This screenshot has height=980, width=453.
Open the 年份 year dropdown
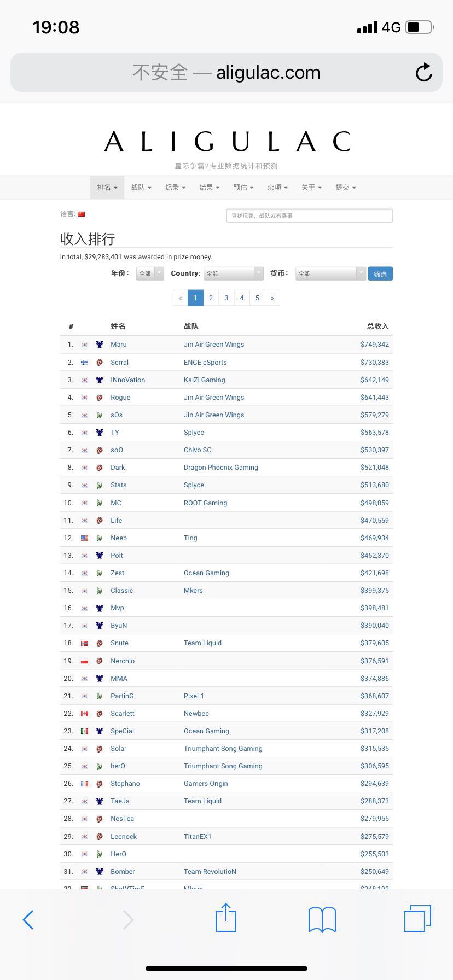[x=150, y=273]
